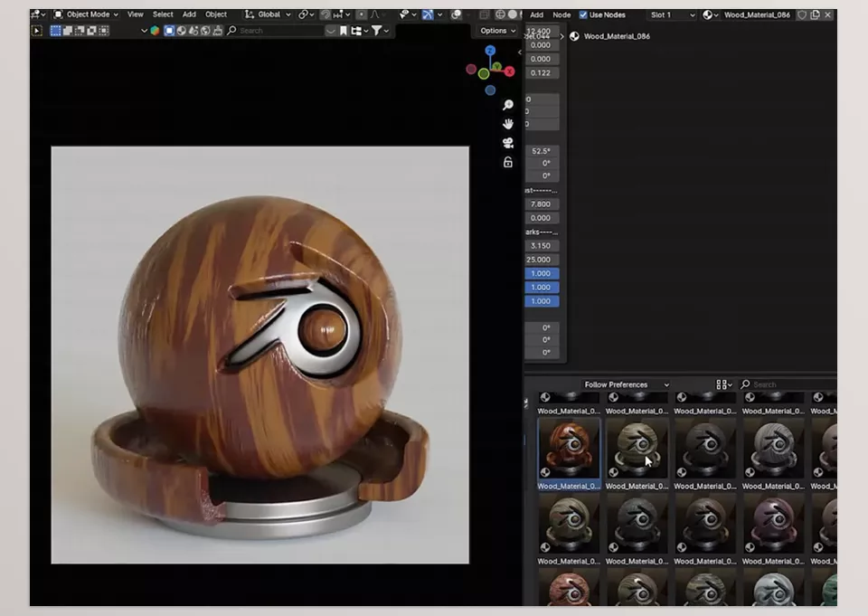The height and width of the screenshot is (616, 868).
Task: Open object visibility and selectability options
Action: [x=408, y=14]
